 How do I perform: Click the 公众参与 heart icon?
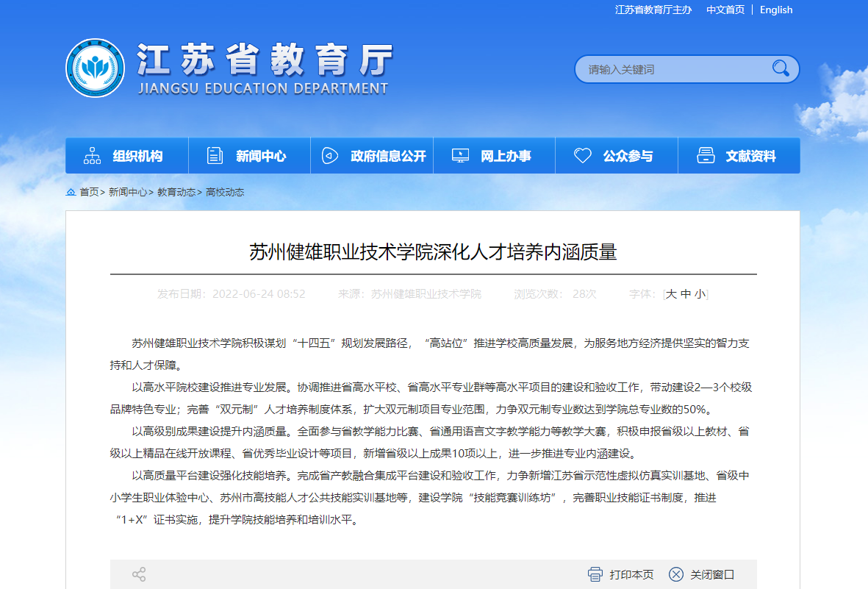click(x=583, y=156)
